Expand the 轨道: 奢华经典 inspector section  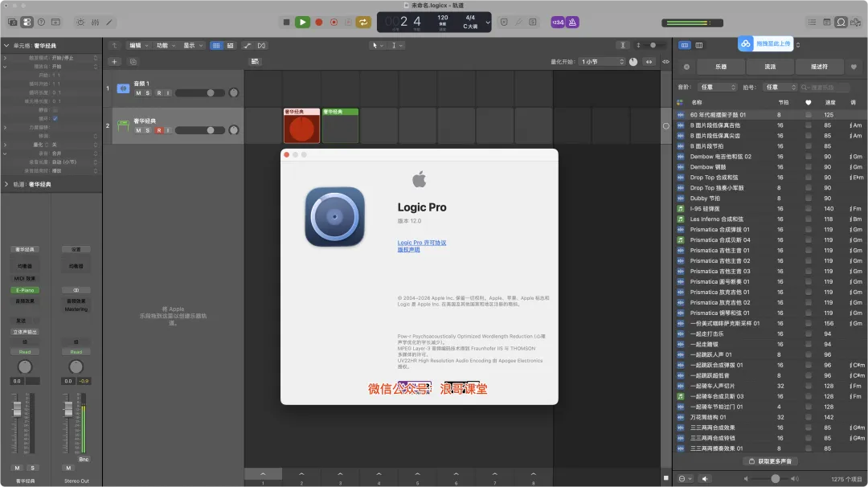click(6, 184)
